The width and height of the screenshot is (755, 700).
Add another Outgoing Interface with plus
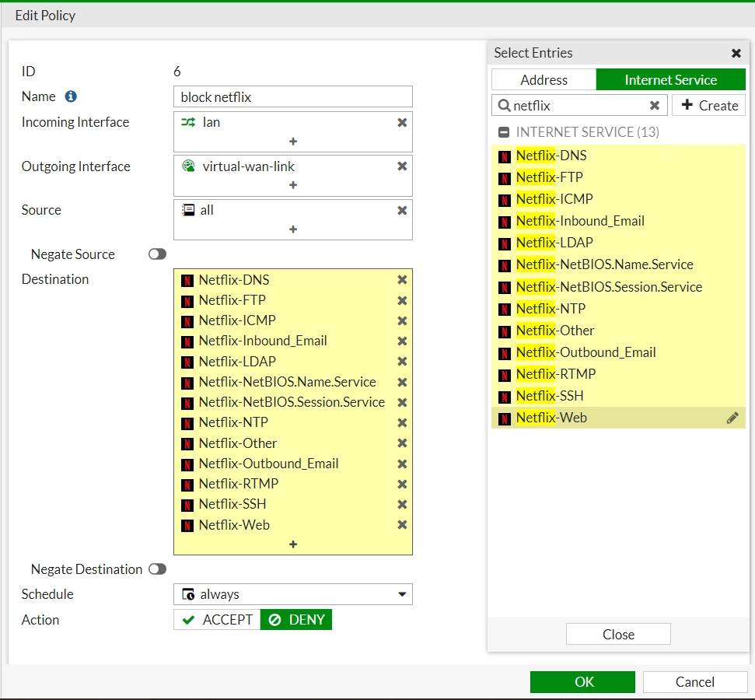click(x=293, y=185)
